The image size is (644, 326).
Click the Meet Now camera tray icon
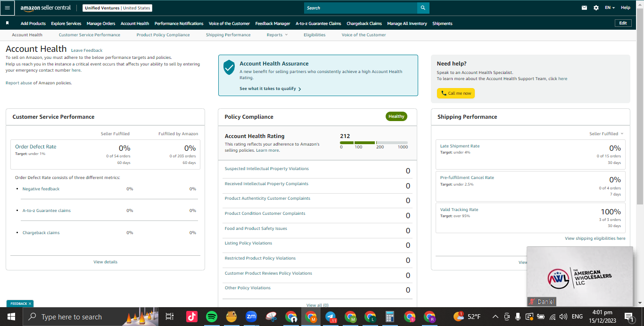pyautogui.click(x=506, y=317)
